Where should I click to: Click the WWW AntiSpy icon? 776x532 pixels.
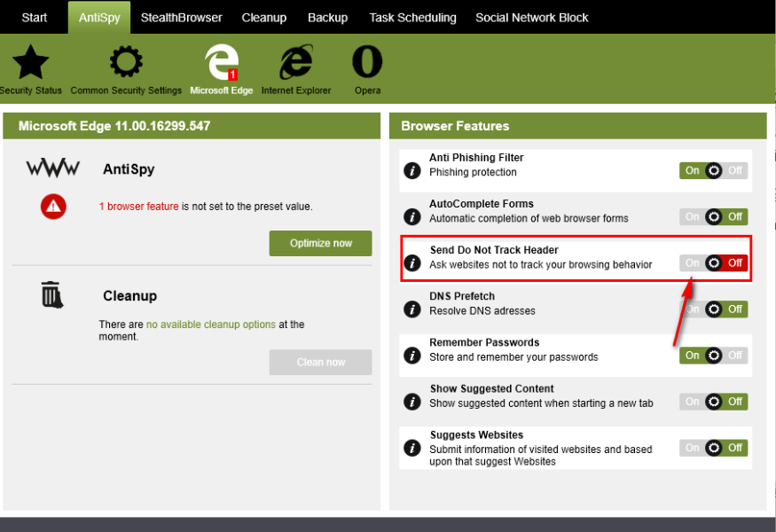[x=53, y=168]
